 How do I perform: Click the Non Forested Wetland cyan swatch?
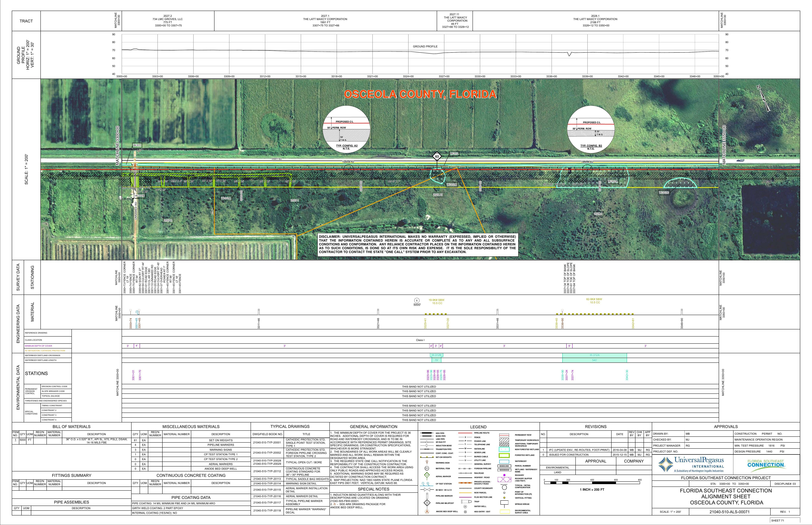(x=504, y=449)
